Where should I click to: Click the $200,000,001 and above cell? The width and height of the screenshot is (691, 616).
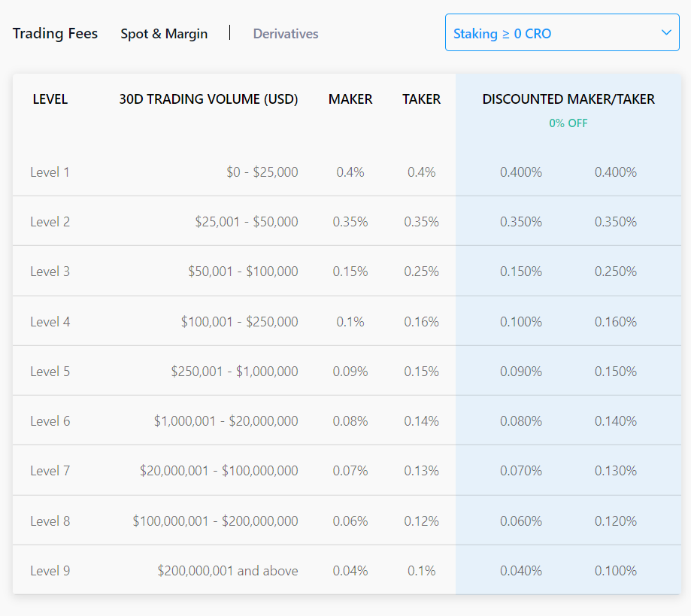(x=228, y=571)
